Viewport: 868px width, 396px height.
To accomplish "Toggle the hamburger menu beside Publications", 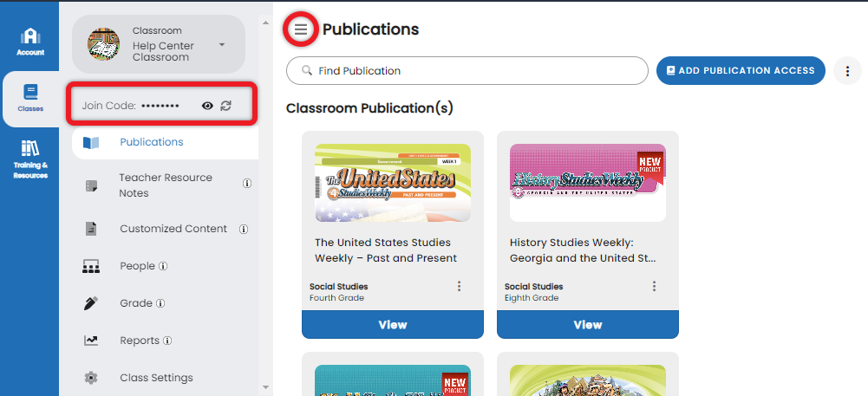I will (x=301, y=29).
